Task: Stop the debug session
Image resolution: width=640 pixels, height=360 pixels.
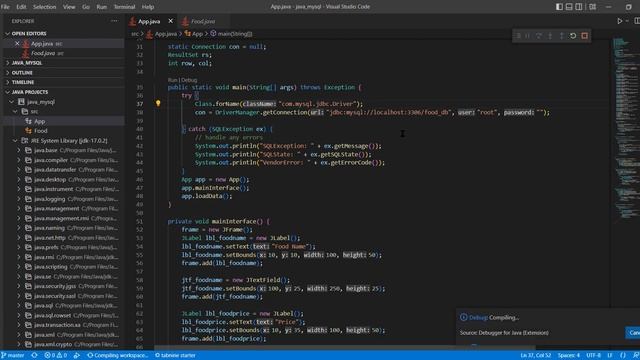Action: [x=584, y=36]
